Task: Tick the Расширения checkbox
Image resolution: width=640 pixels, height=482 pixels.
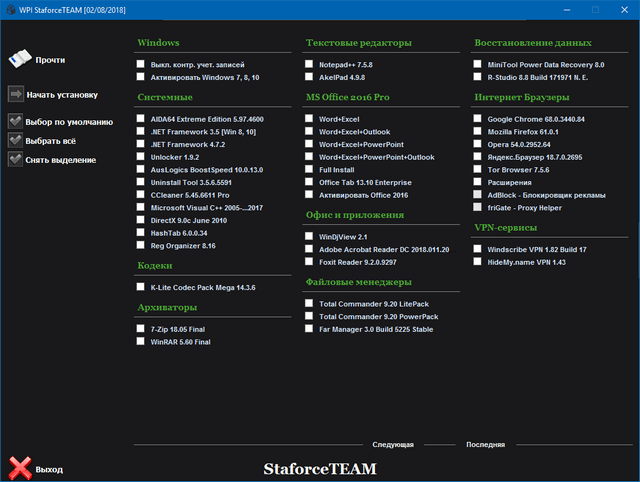Action: point(477,182)
